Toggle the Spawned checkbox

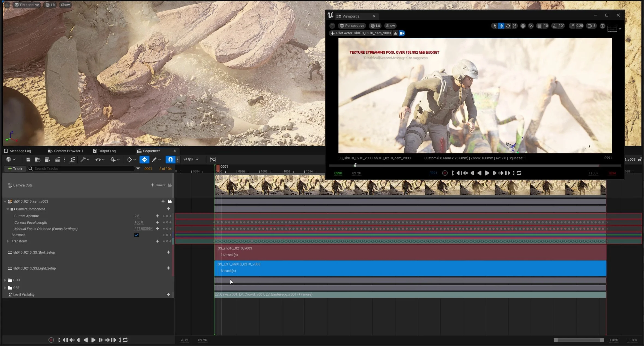[x=136, y=235]
